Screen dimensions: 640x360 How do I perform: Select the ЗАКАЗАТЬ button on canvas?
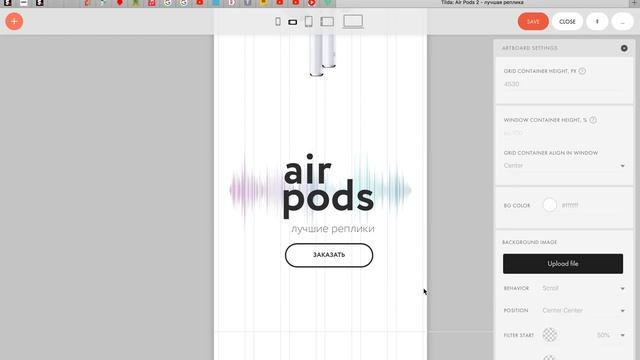point(329,255)
